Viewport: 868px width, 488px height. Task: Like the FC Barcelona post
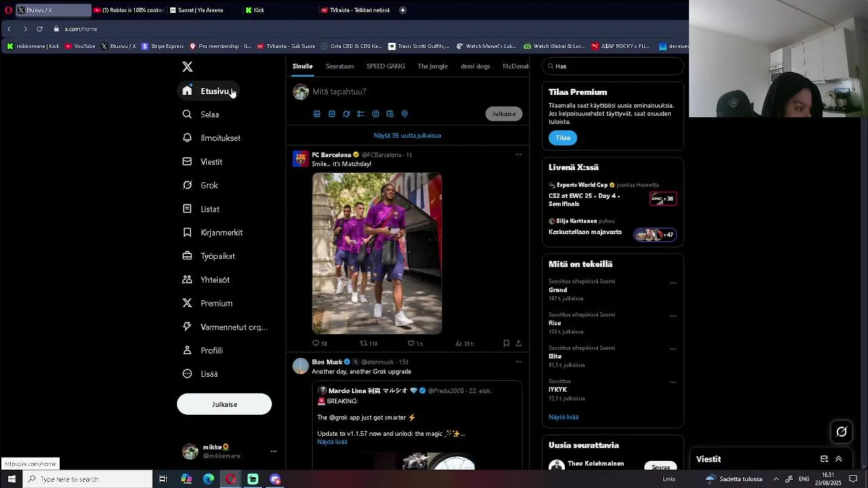tap(415, 344)
